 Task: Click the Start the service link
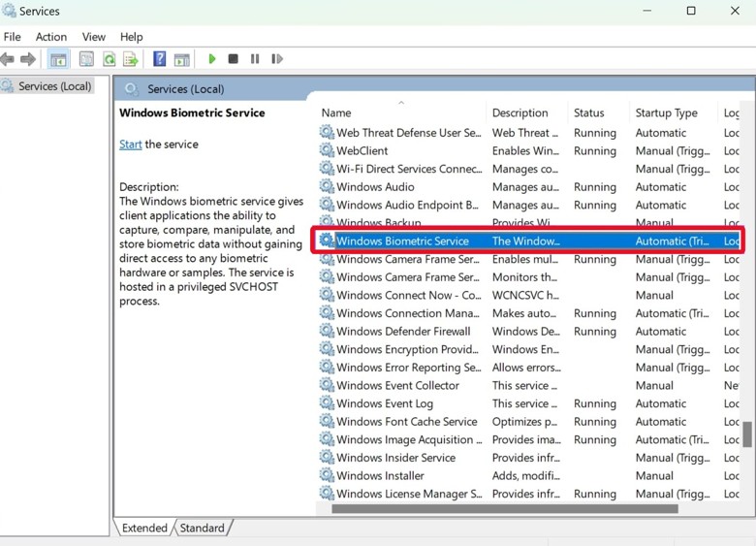pos(130,145)
